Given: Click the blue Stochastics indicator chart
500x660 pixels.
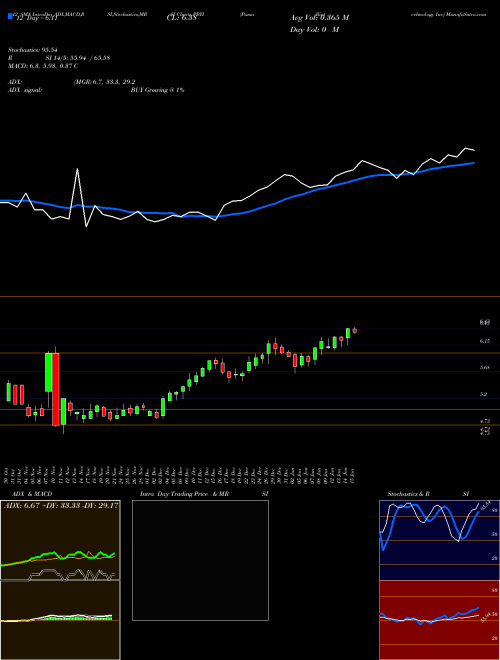Looking at the screenshot, I should (x=439, y=540).
